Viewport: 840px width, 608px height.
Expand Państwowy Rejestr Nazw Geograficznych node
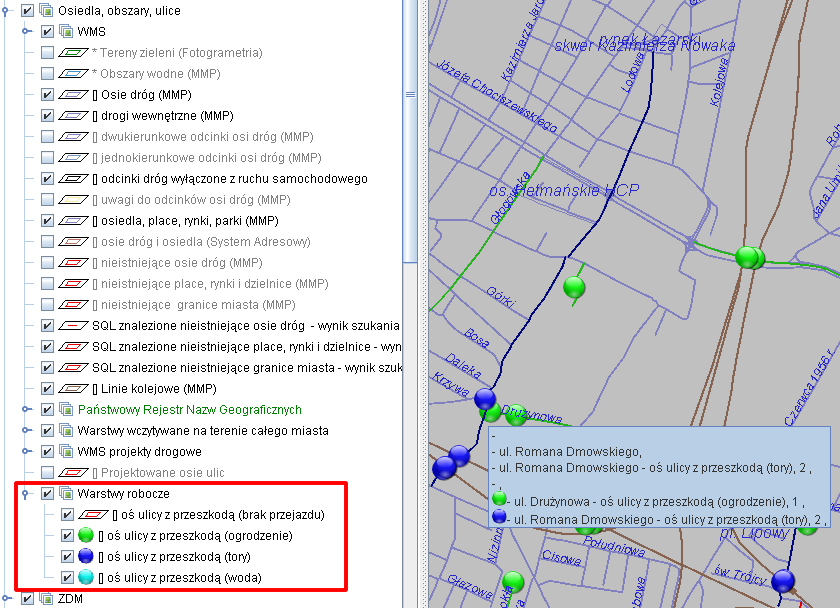pyautogui.click(x=27, y=410)
